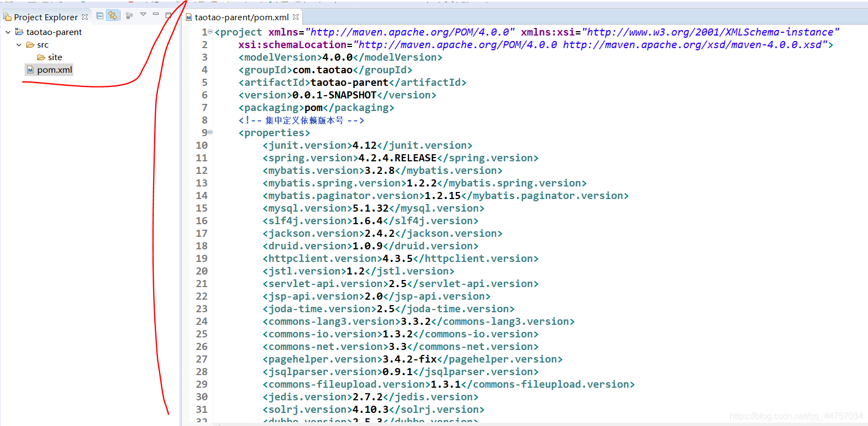
Task: Minimize the Project Explorer panel
Action: pyautogui.click(x=156, y=14)
